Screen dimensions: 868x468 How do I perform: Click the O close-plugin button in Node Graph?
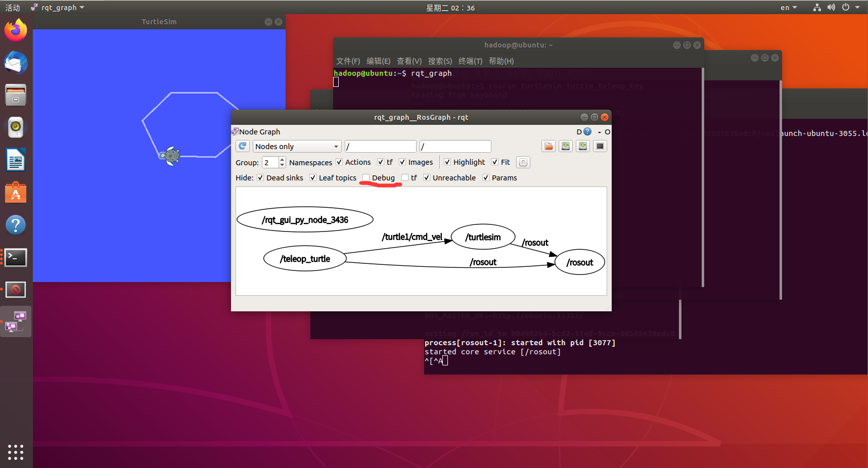tap(608, 132)
